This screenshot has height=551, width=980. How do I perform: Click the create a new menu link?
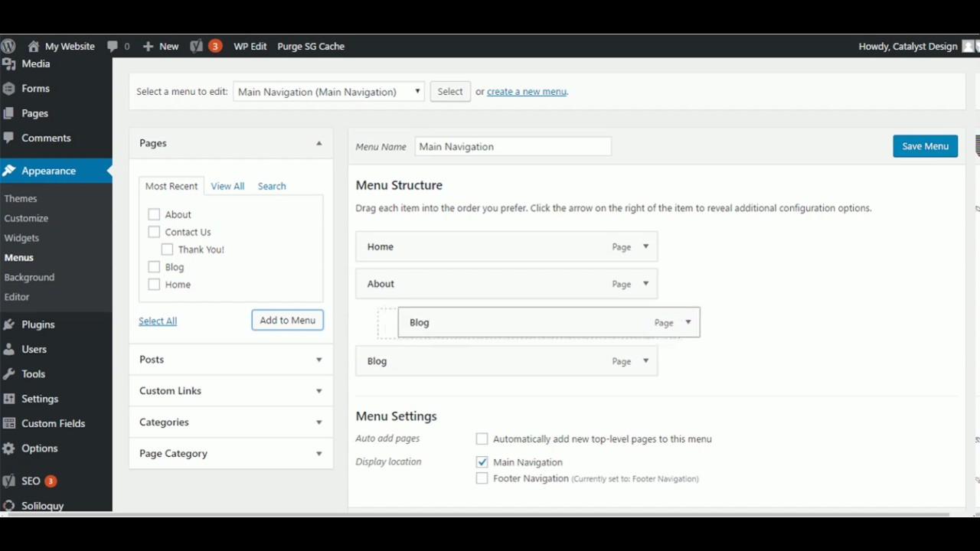coord(527,92)
